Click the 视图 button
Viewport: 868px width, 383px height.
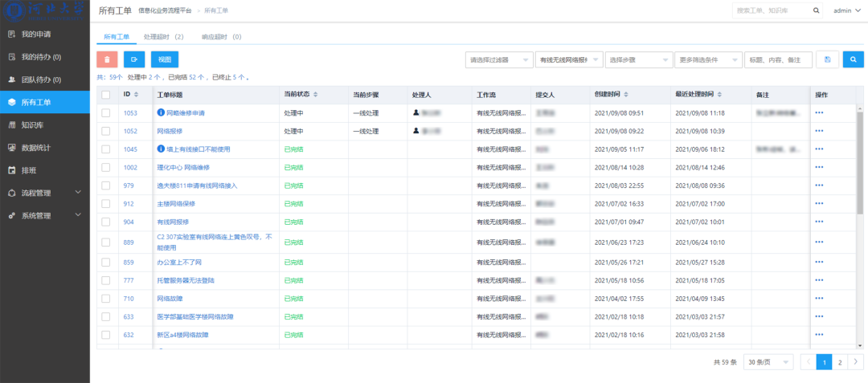point(165,59)
